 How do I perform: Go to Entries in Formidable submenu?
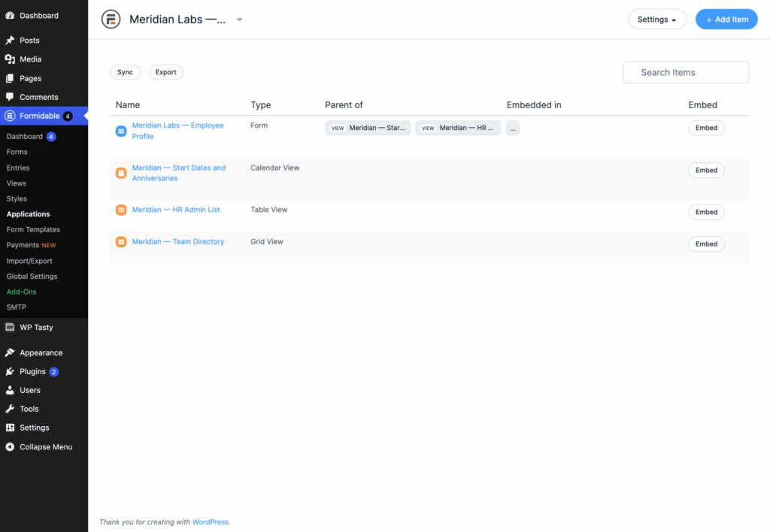coord(18,168)
